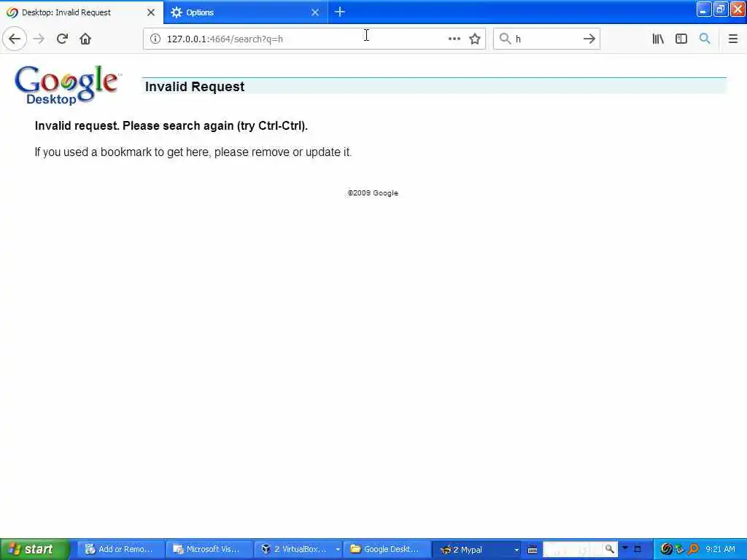Bookmark this page with the star

(474, 39)
